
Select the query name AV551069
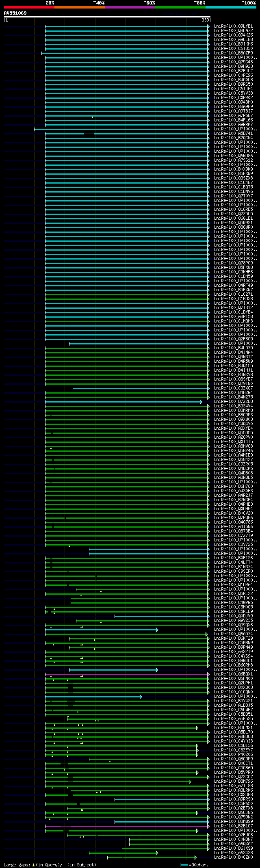pyautogui.click(x=15, y=13)
